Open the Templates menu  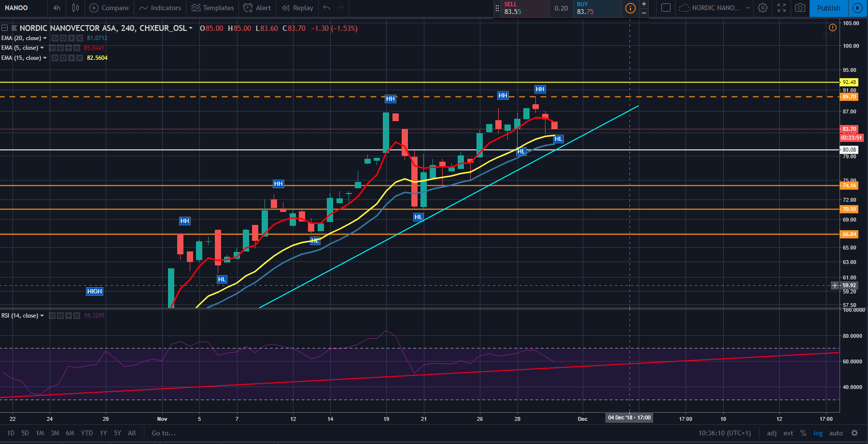(x=212, y=8)
